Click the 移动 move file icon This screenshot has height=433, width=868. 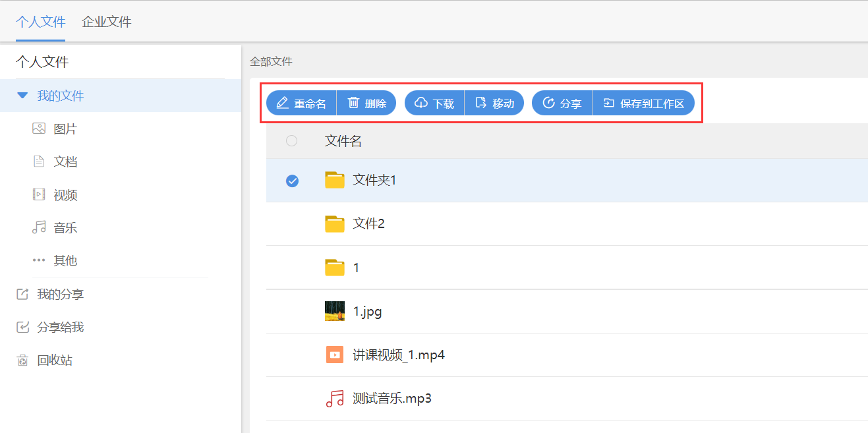(x=481, y=103)
